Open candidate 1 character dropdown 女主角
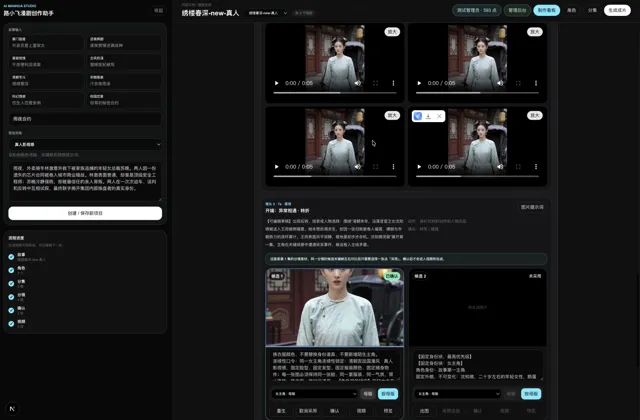The width and height of the screenshot is (640, 420). coord(314,394)
